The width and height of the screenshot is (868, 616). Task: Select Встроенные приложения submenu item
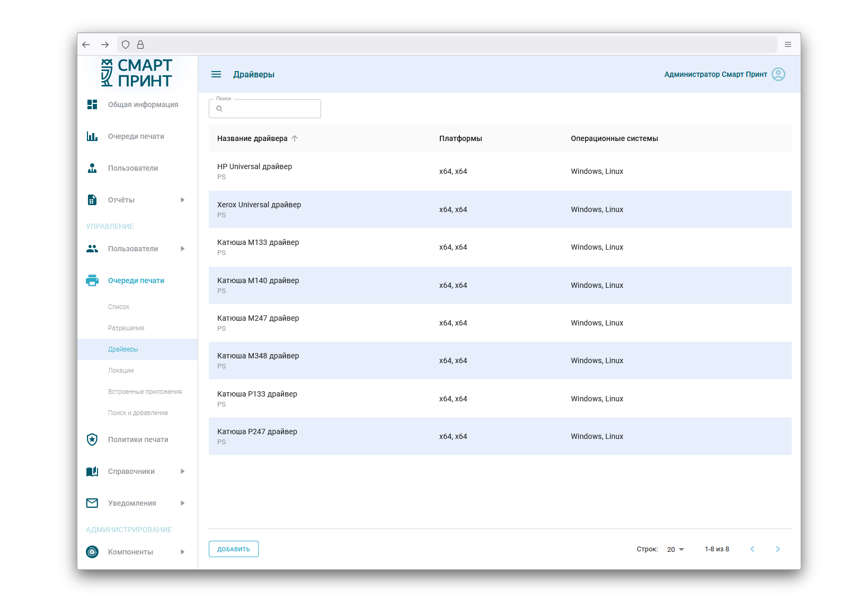pos(145,392)
